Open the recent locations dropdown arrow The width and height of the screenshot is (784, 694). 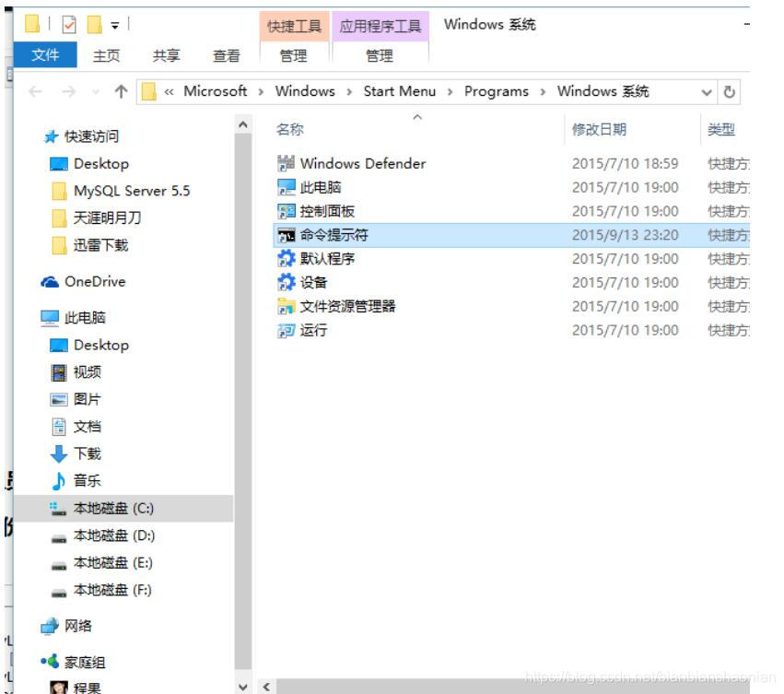96,92
